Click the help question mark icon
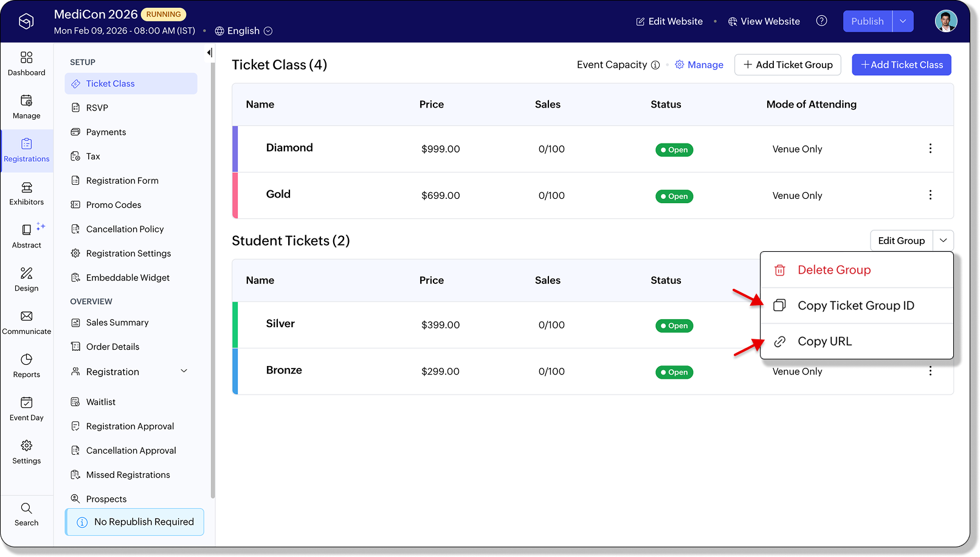This screenshot has width=980, height=557. [x=821, y=21]
